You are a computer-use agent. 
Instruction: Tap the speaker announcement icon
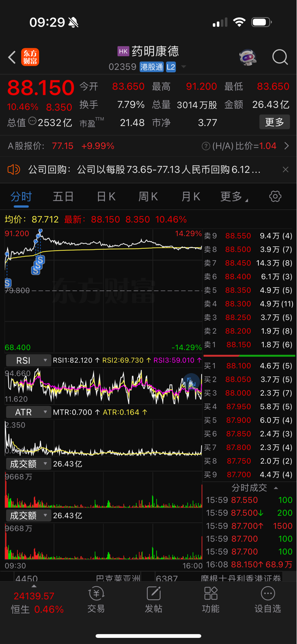point(14,169)
